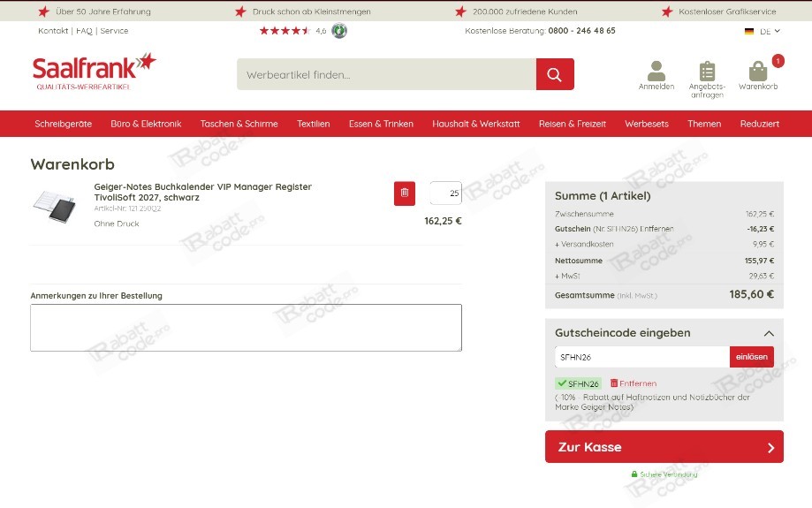
Task: Click the Saalfrank logo
Action: click(x=94, y=72)
